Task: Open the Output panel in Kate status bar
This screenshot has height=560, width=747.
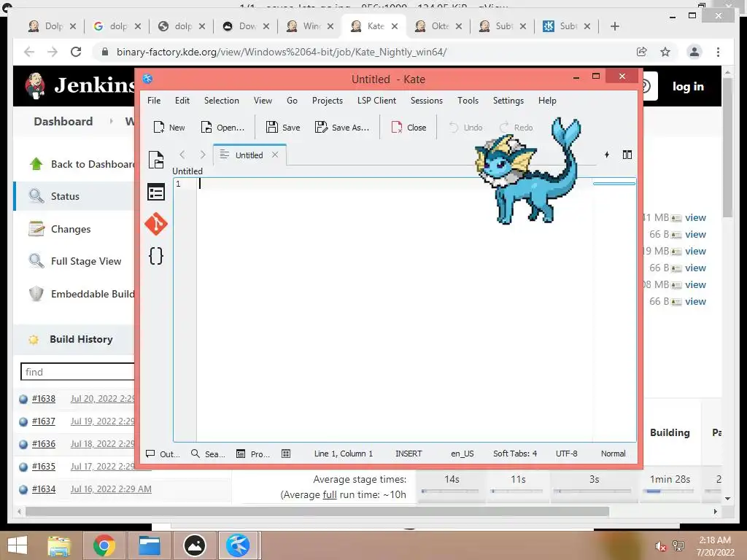Action: (163, 454)
